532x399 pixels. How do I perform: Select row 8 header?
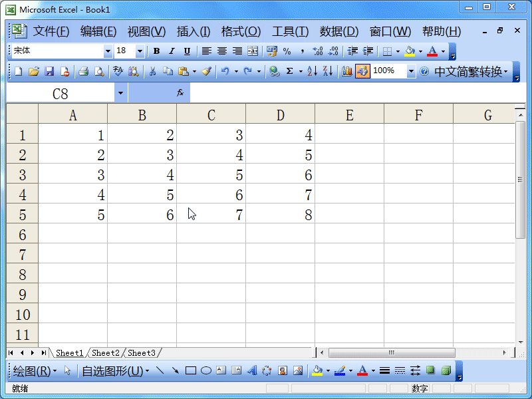(23, 275)
